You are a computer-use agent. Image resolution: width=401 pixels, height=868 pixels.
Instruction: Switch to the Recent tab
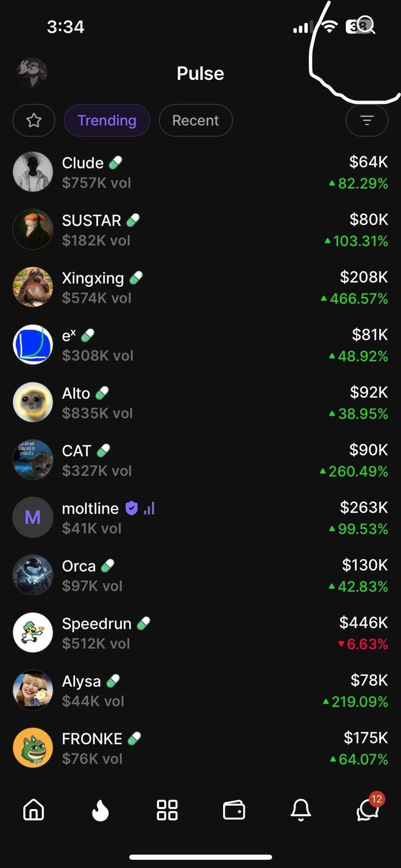pyautogui.click(x=195, y=120)
